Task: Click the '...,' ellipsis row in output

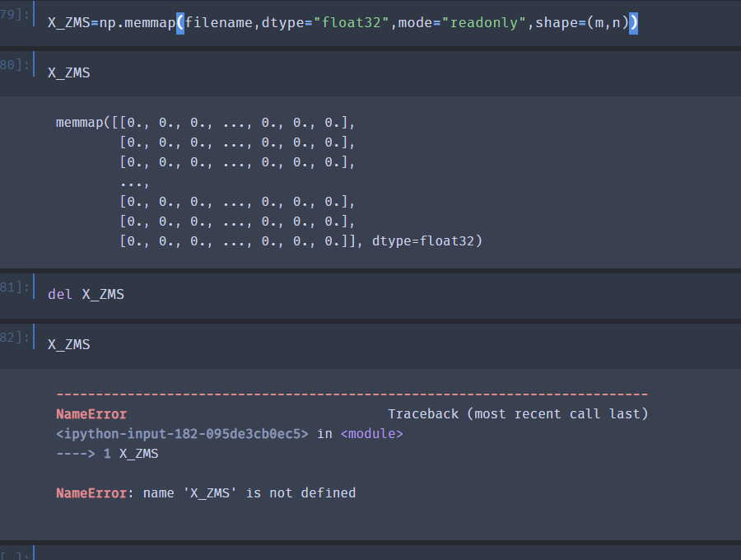Action: pyautogui.click(x=135, y=183)
